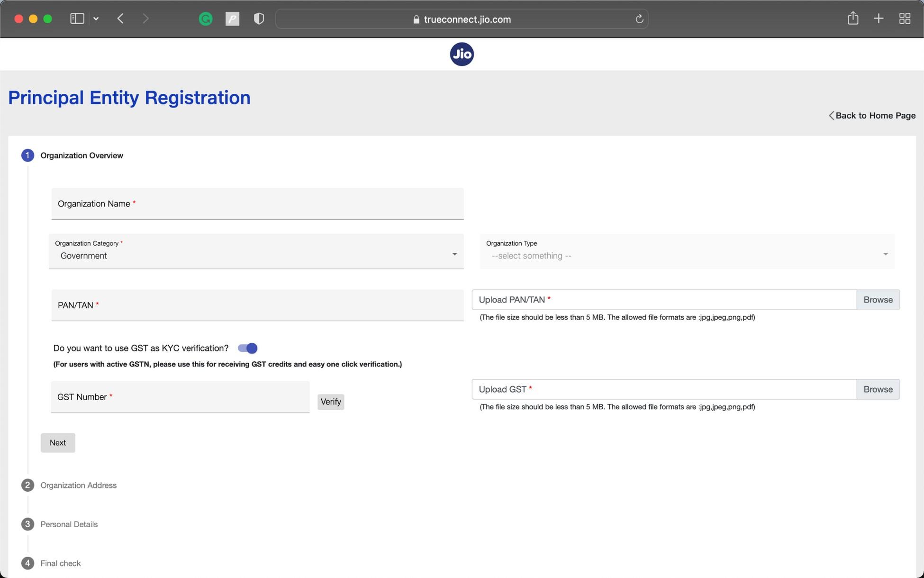Go back to the previous page
Image resolution: width=924 pixels, height=578 pixels.
[x=120, y=18]
